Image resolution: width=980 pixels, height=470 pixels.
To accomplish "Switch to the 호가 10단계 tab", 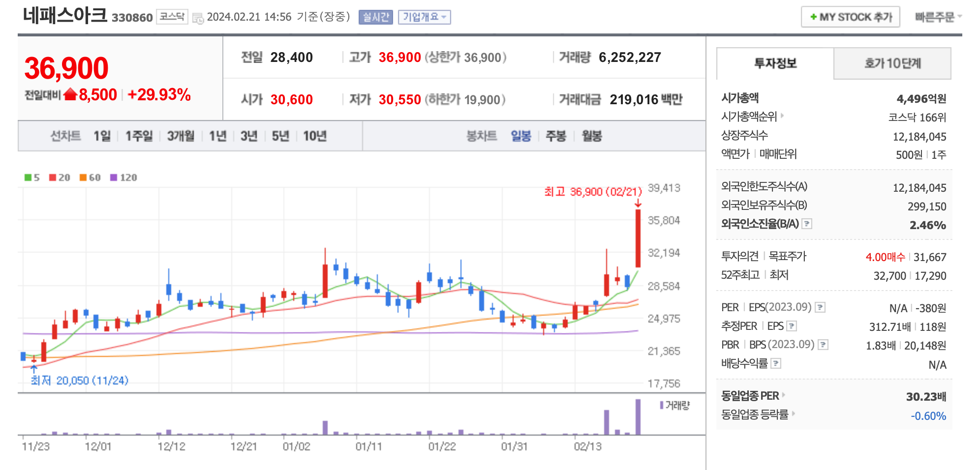I will coord(891,63).
